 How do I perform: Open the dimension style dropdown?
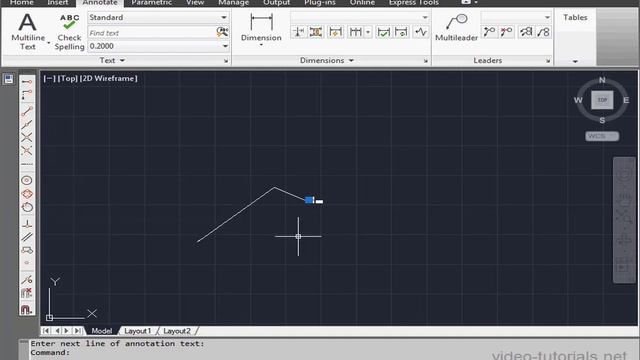point(425,17)
